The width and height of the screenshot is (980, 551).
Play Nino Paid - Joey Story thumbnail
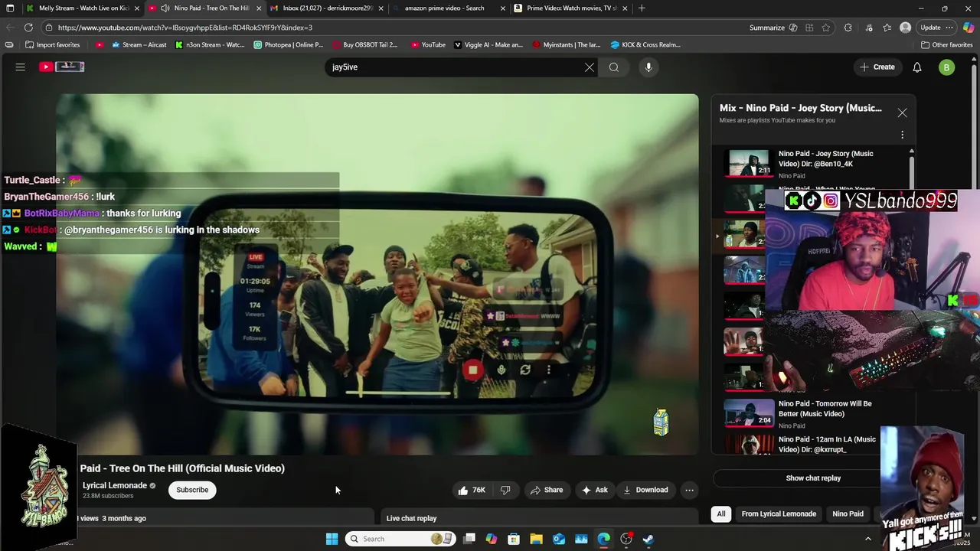(748, 164)
